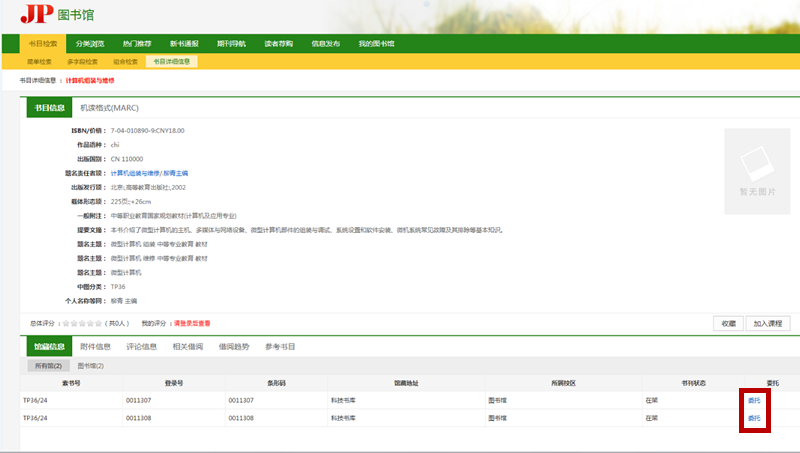The width and height of the screenshot is (800, 453).
Task: Click the 加入课程 button
Action: (x=771, y=323)
